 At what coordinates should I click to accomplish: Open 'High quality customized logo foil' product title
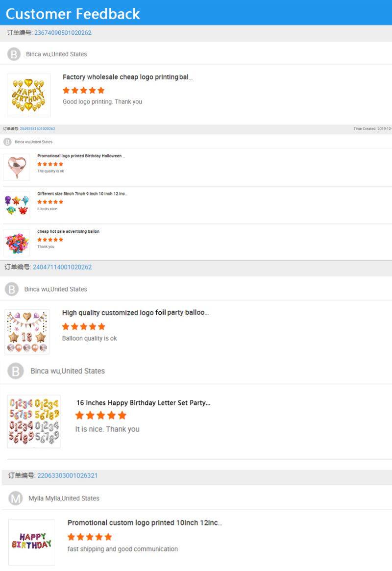pos(135,312)
